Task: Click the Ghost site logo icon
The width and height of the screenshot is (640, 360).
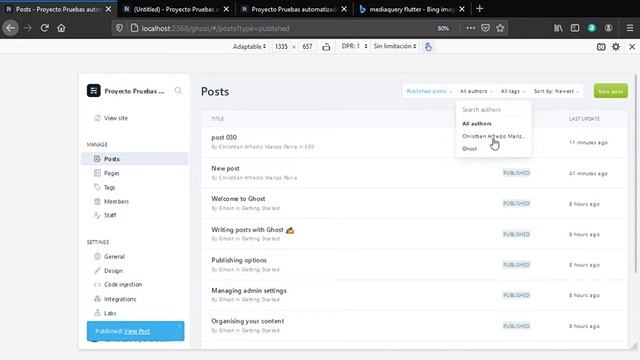Action: click(x=93, y=91)
